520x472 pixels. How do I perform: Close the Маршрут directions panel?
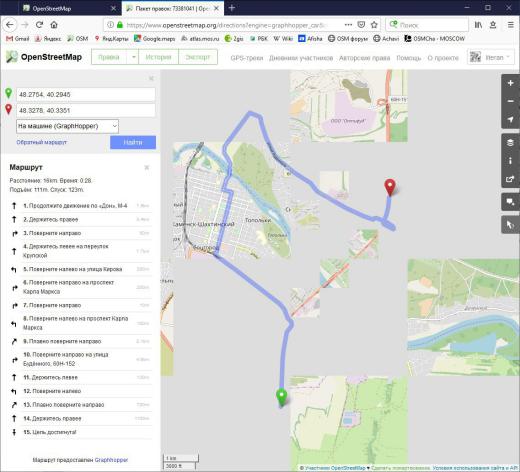tap(147, 167)
